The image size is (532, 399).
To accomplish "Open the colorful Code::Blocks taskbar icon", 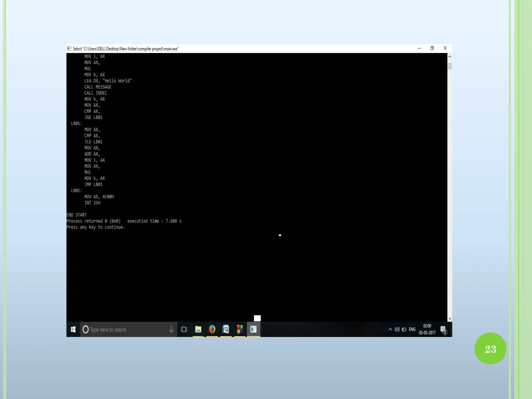I will point(240,329).
